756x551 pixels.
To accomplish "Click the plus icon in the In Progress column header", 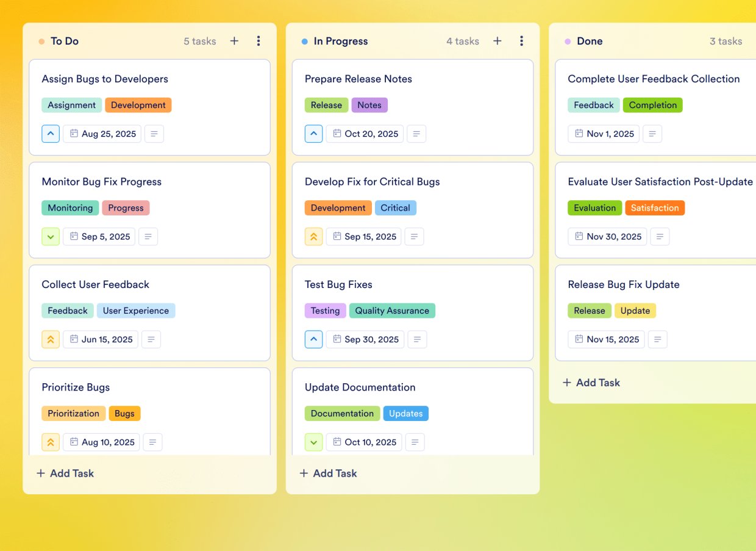I will pyautogui.click(x=497, y=41).
